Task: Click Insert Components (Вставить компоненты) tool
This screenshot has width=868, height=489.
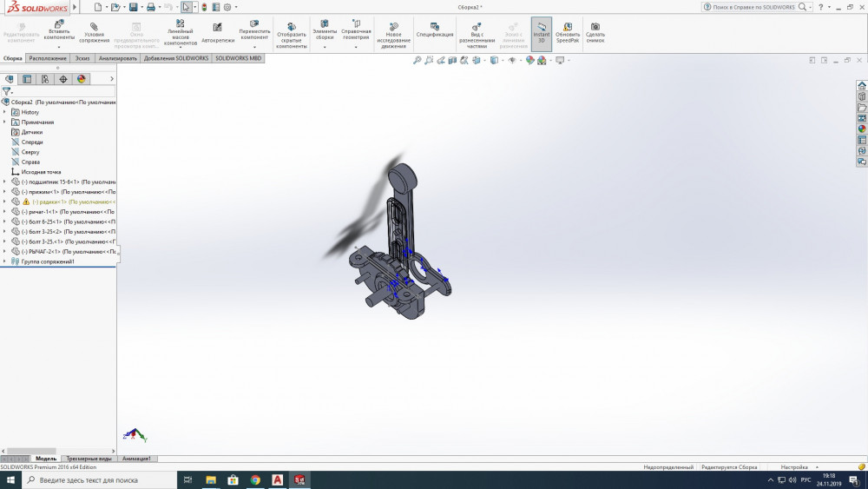Action: (x=59, y=30)
